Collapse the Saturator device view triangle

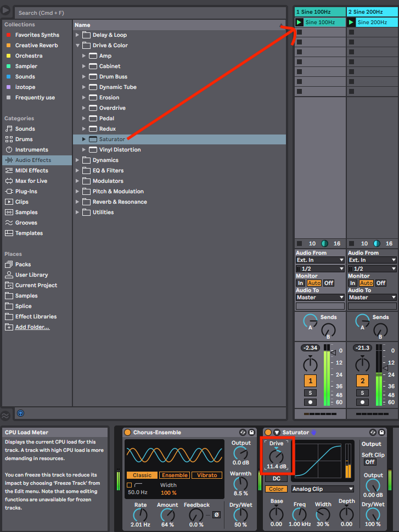pyautogui.click(x=277, y=432)
